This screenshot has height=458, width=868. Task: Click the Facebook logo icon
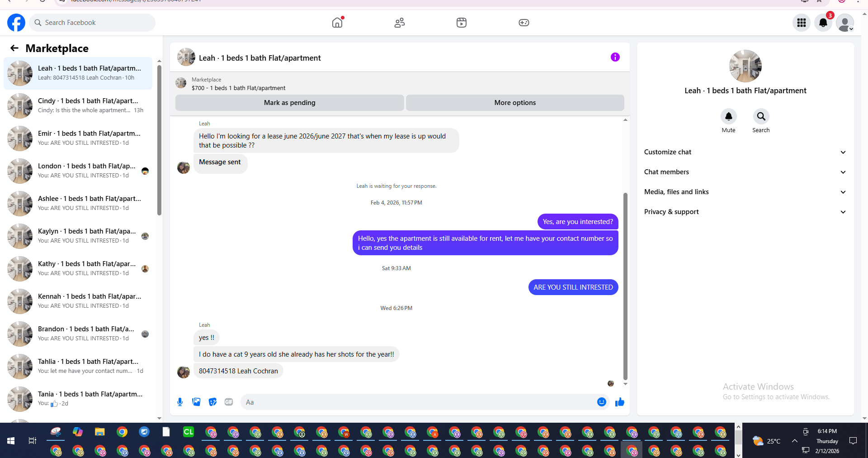tap(16, 23)
